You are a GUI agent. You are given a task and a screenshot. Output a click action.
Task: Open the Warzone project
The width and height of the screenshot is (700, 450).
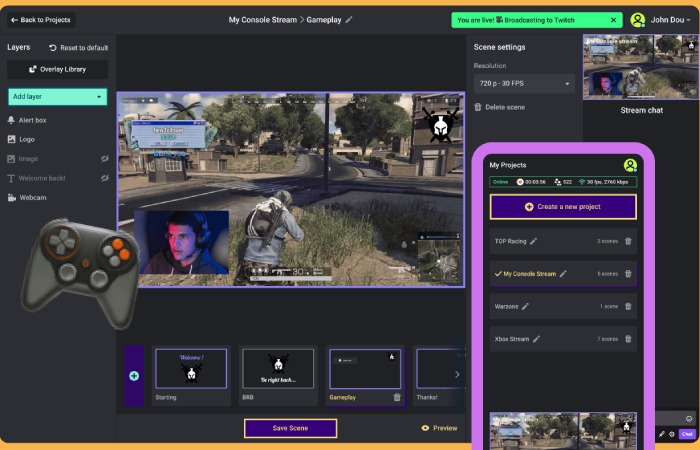click(563, 306)
